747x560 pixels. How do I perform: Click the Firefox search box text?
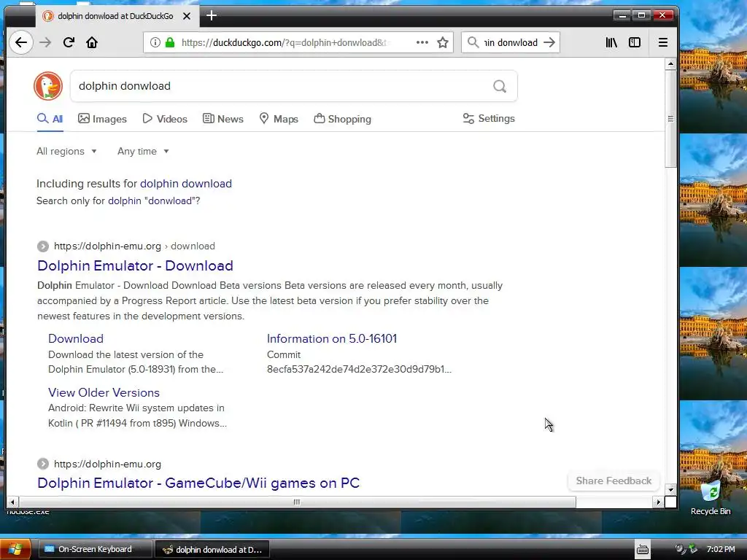pos(511,42)
